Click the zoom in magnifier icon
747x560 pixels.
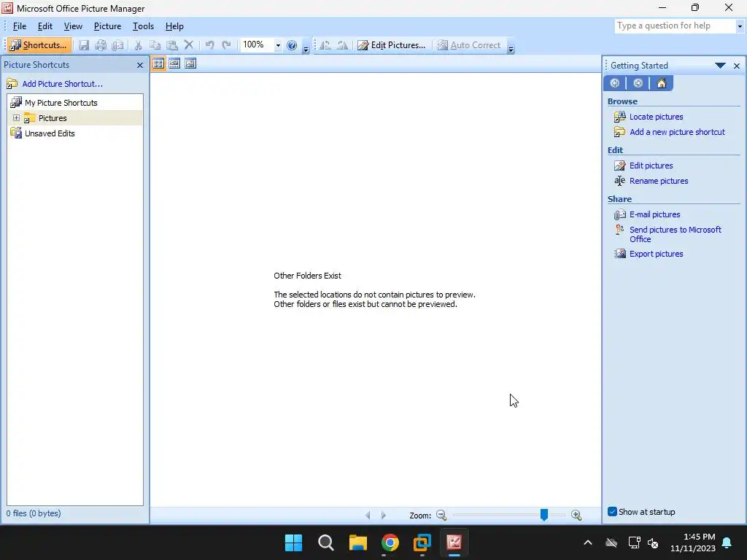tap(576, 515)
